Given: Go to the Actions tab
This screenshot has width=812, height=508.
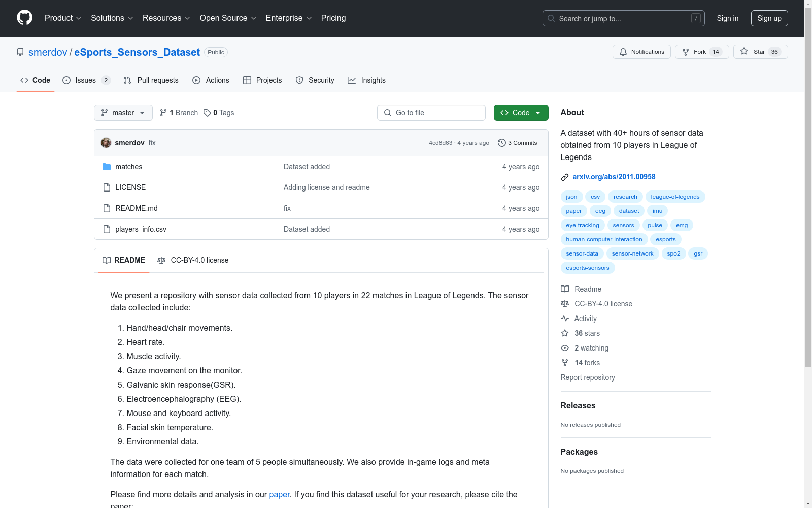Looking at the screenshot, I should pos(211,80).
